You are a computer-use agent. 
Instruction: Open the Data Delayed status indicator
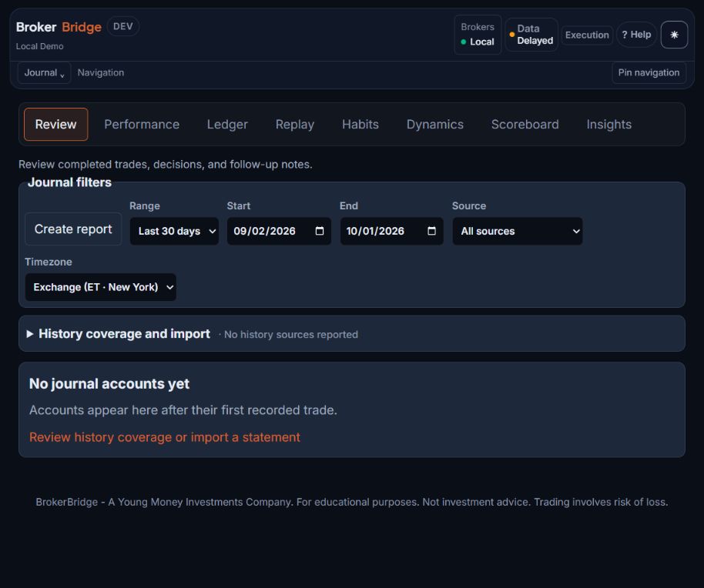(x=531, y=35)
